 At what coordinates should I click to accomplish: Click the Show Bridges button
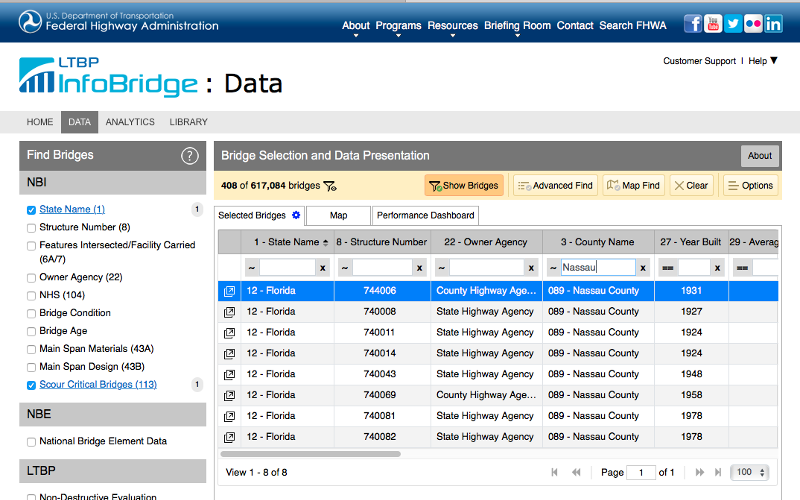tap(464, 186)
